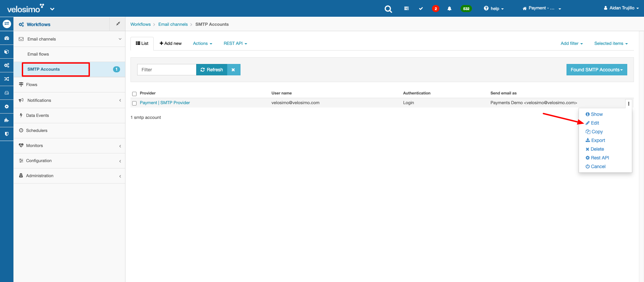Switch to the List tab
The width and height of the screenshot is (644, 282).
(x=142, y=44)
